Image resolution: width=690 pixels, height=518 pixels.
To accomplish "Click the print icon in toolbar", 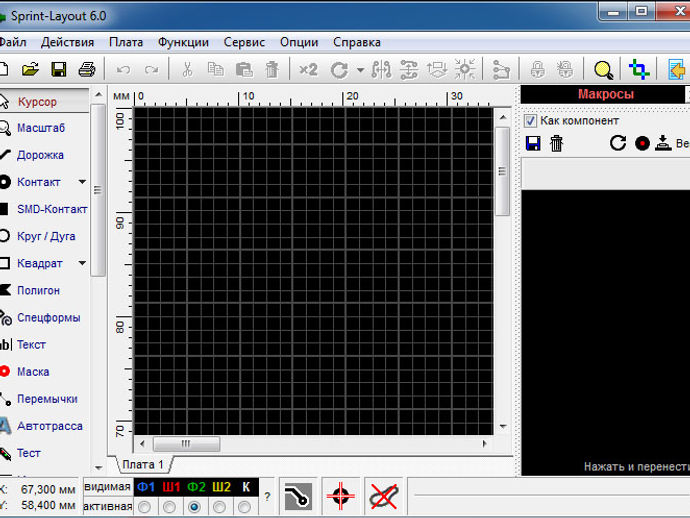I will tap(87, 70).
